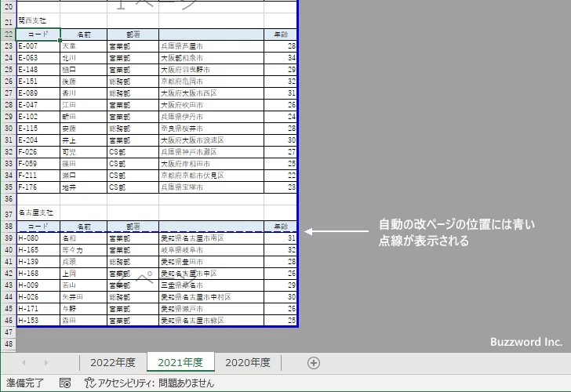Screen dimensions: 571x392
Task: Click cell with code E-204
Action: click(x=38, y=140)
